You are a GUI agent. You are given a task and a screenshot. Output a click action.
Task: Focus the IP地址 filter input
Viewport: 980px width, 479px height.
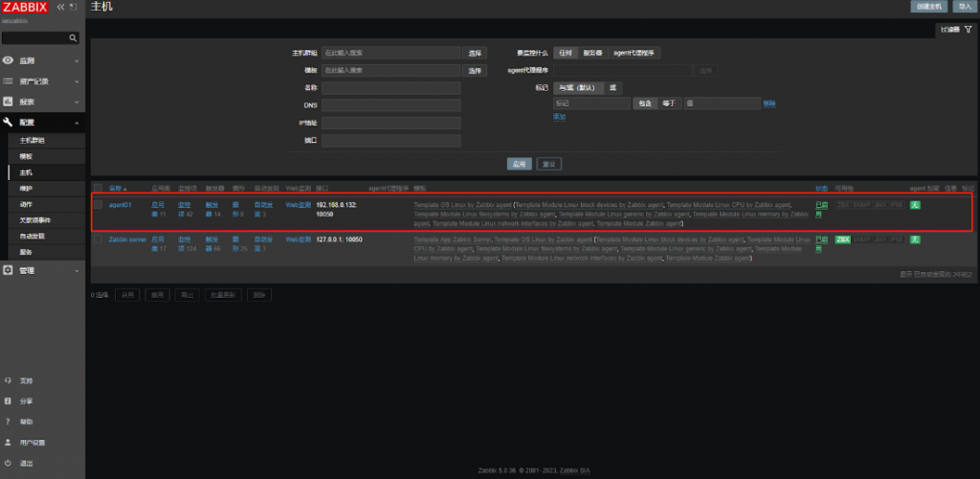(x=391, y=124)
